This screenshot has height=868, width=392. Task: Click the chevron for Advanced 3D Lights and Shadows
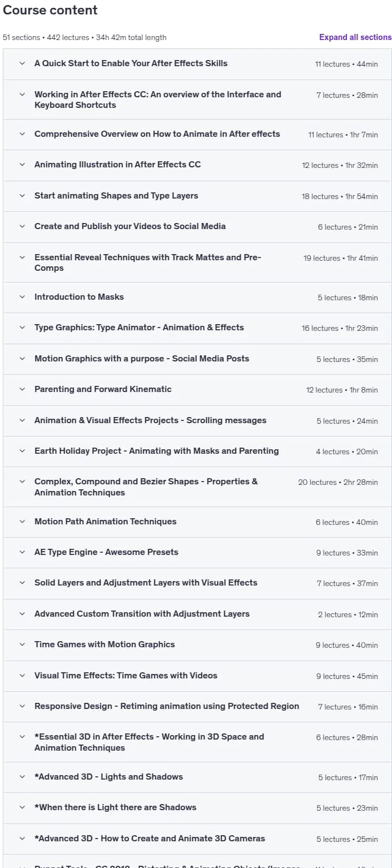22,777
